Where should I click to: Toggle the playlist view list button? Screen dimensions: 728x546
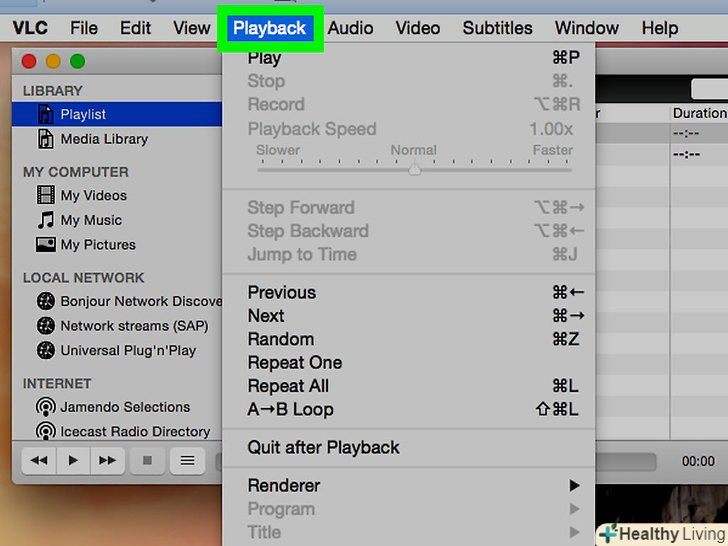[188, 460]
